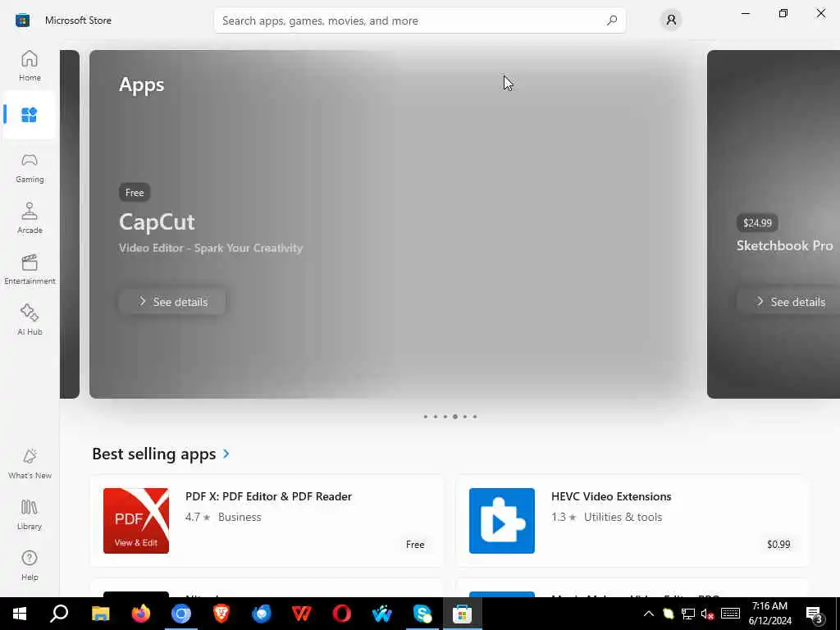Click the Free badge on CapCut banner
840x630 pixels.
click(135, 192)
